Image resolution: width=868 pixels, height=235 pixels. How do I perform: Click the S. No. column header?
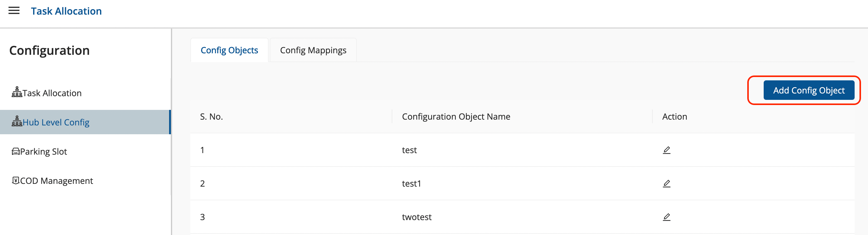(211, 117)
